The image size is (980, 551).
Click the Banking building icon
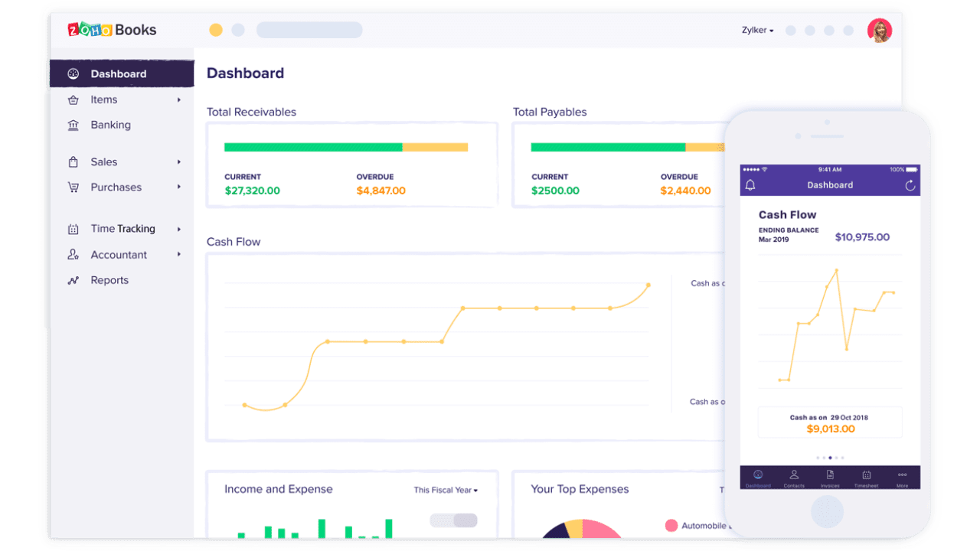(x=73, y=125)
